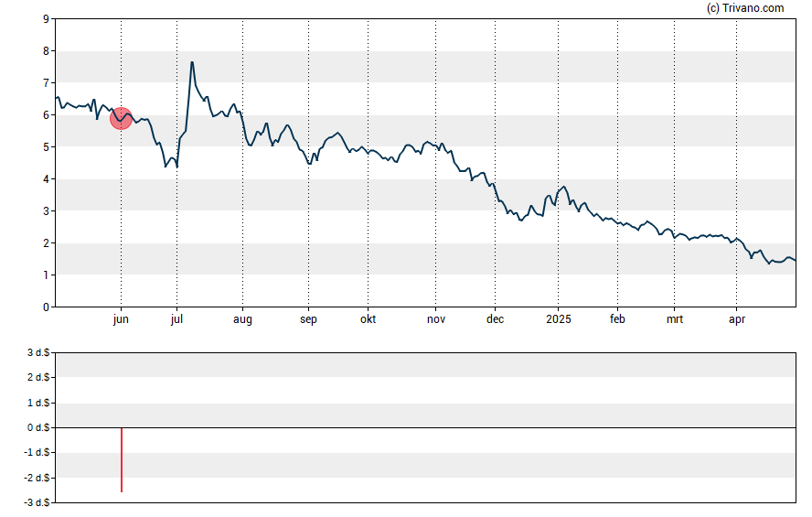Image resolution: width=812 pixels, height=517 pixels.
Task: Click the 'dec' month label
Action: coord(495,319)
